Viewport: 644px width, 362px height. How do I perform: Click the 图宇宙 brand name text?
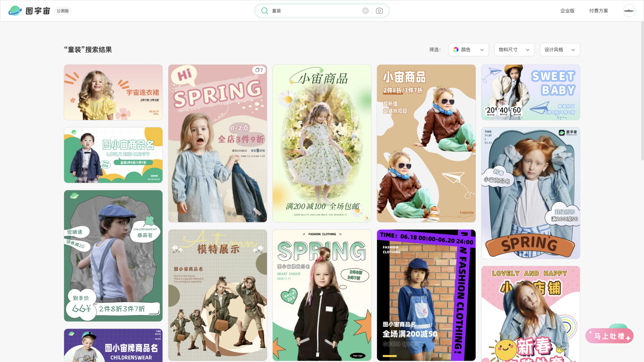[x=38, y=11]
